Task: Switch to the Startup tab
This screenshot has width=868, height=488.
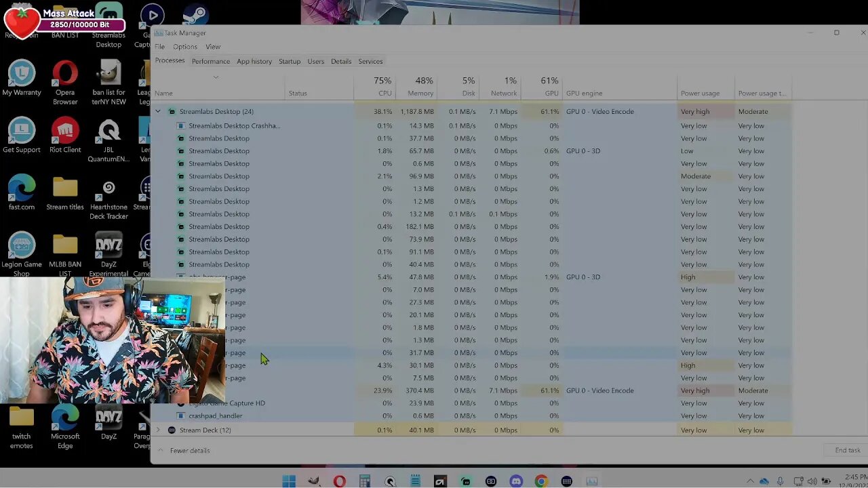Action: click(x=290, y=61)
